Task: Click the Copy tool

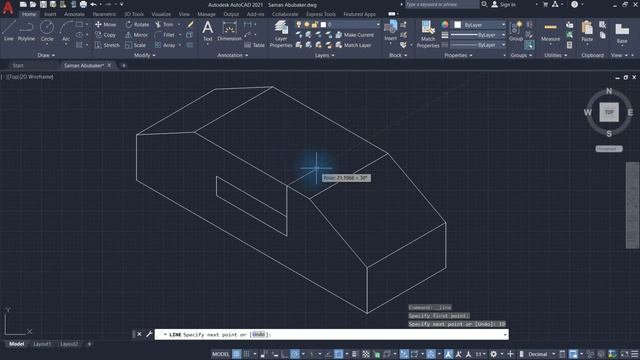Action: coord(105,35)
